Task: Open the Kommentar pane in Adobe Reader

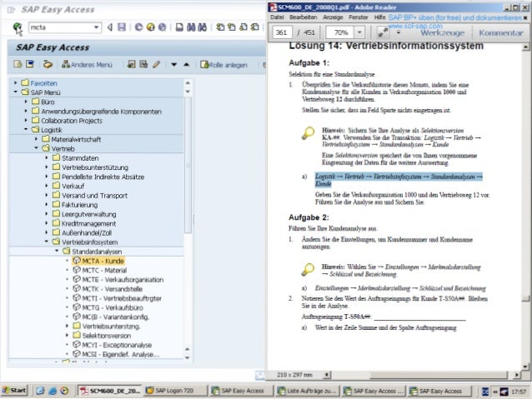Action: coord(501,32)
